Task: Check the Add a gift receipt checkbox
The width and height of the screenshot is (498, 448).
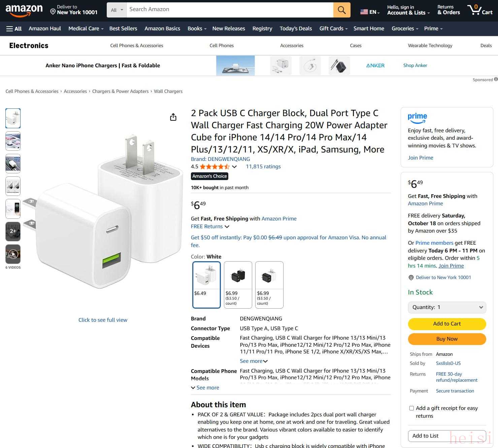Action: point(411,408)
